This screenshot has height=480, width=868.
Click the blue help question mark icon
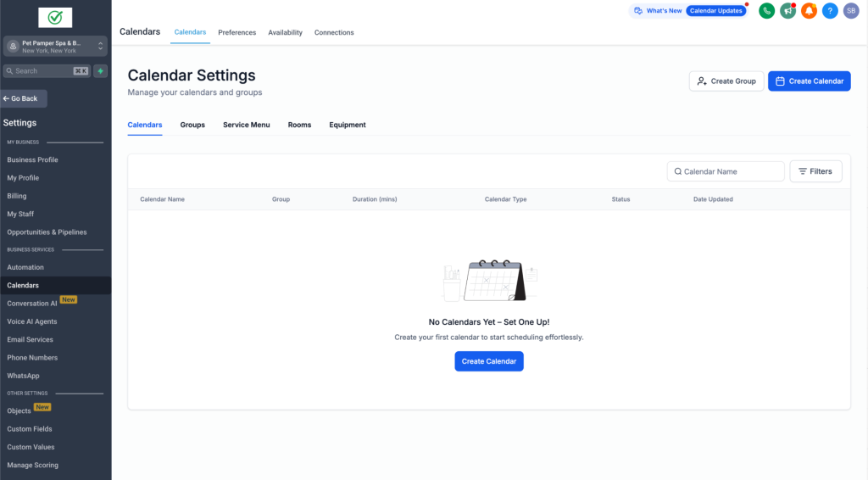tap(830, 10)
